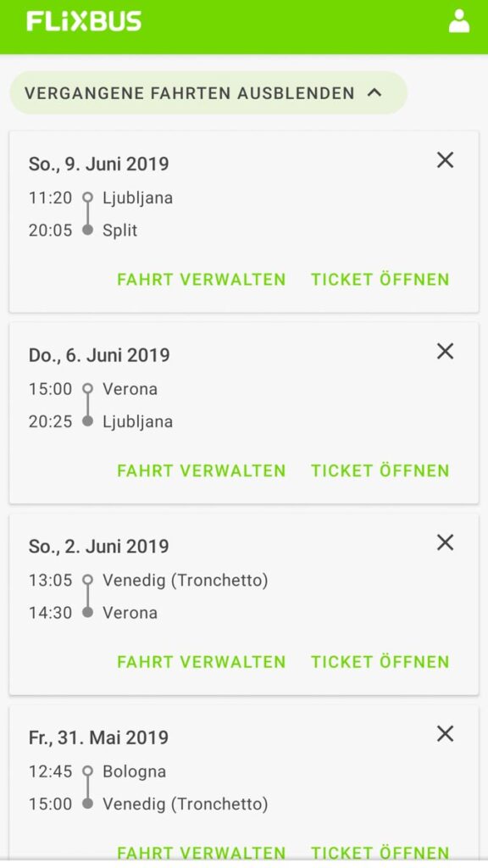Manage the Verona to Ljubljana trip

202,470
